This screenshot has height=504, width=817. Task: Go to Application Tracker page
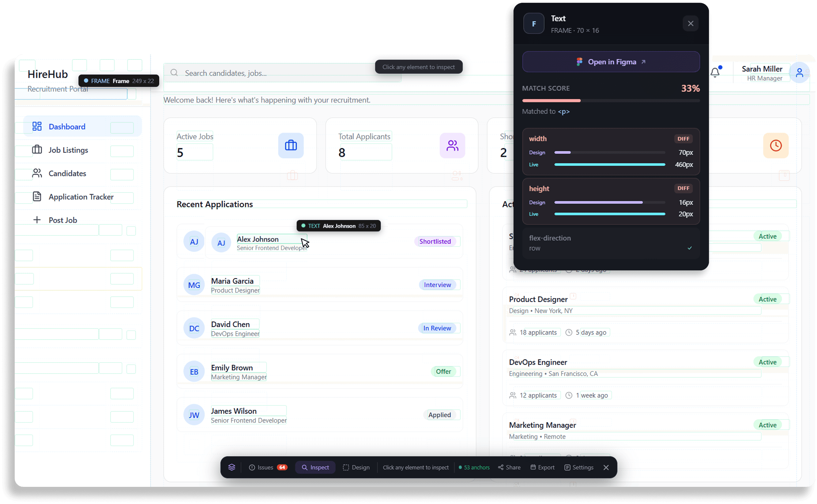pyautogui.click(x=81, y=197)
